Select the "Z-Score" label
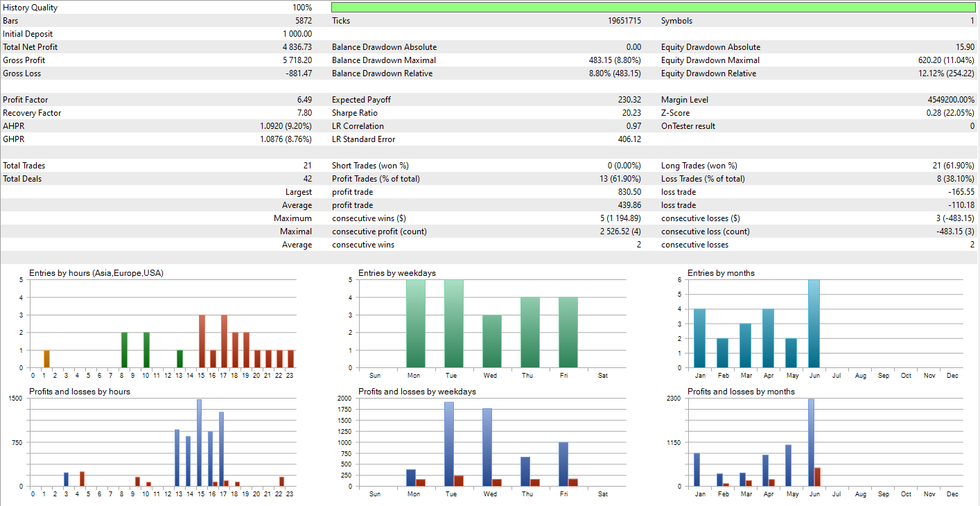Screen dimensions: 980x506 pos(676,113)
